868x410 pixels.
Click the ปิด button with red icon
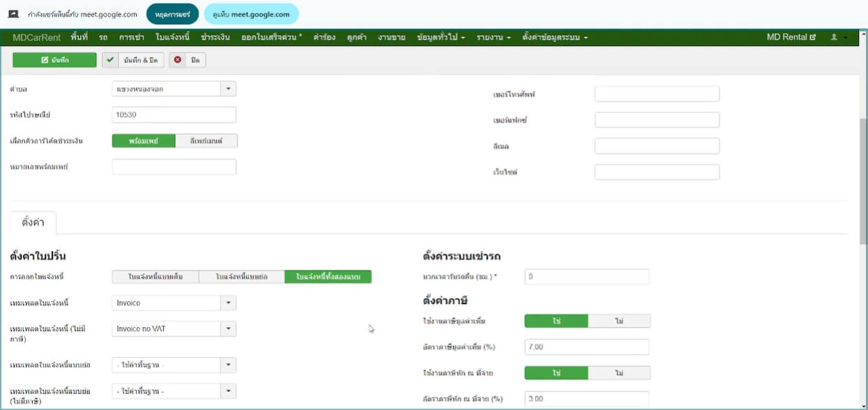pos(186,60)
